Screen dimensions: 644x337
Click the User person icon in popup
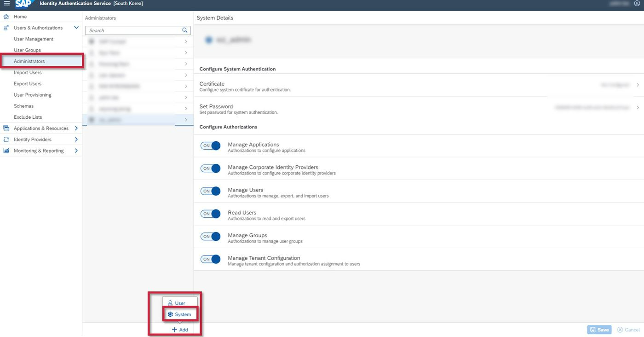tap(170, 303)
